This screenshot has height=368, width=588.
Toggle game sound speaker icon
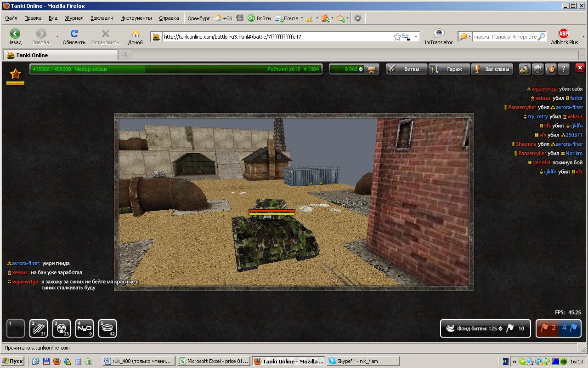(x=550, y=69)
